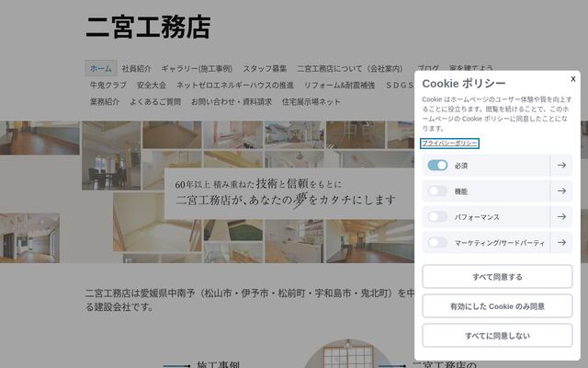Click the すべて同意する button
The width and height of the screenshot is (588, 368).
(x=497, y=277)
